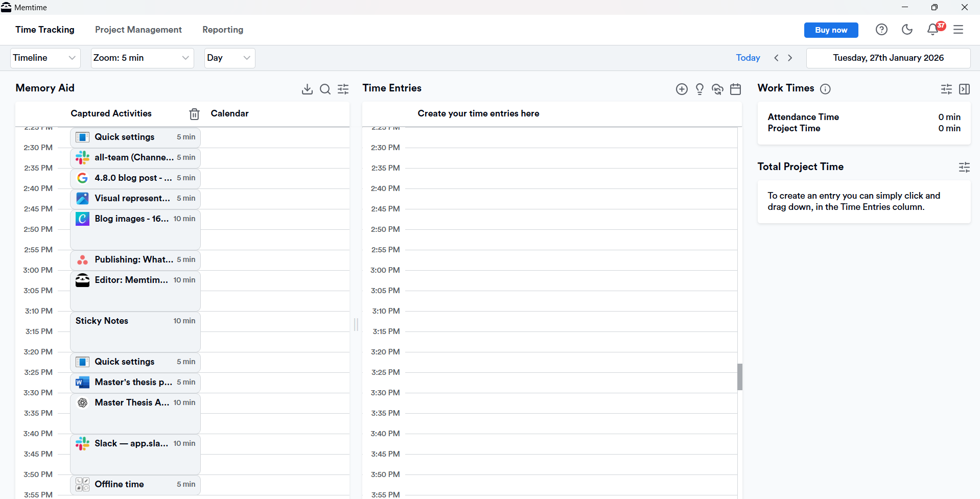Open the Timeline view dropdown
The width and height of the screenshot is (980, 499).
[x=44, y=58]
